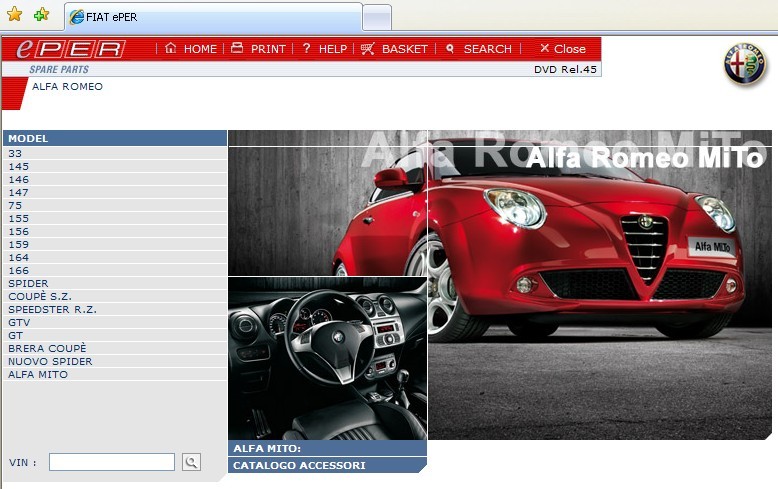Switch to the FIAT ePER browser tab

(212, 17)
